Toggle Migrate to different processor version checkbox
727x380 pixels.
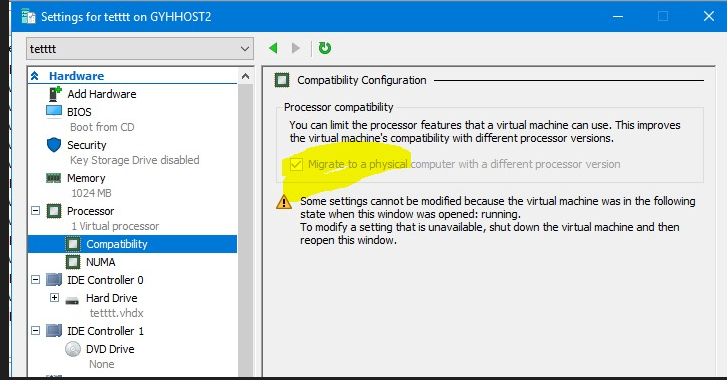pos(296,164)
